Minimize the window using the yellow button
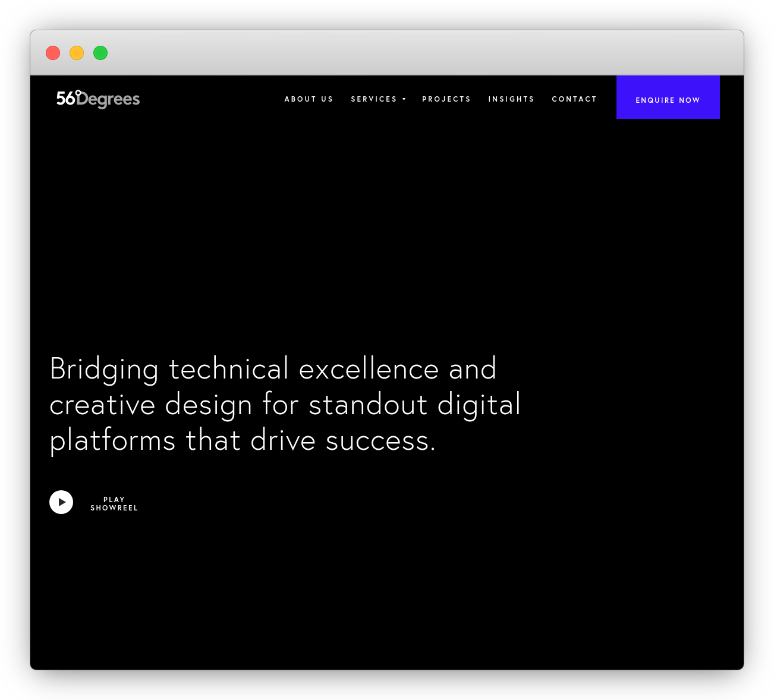The width and height of the screenshot is (774, 700). pos(77,53)
